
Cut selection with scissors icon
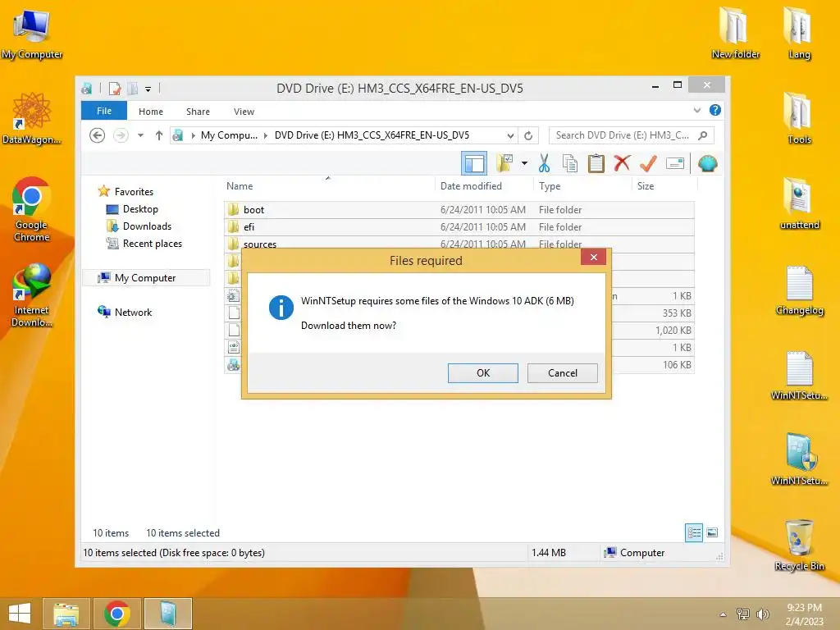pyautogui.click(x=545, y=163)
